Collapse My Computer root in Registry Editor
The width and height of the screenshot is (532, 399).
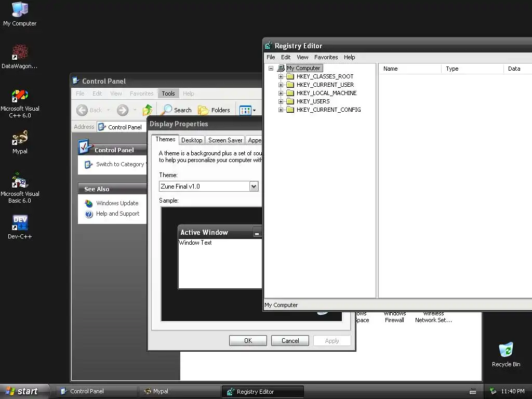click(271, 68)
